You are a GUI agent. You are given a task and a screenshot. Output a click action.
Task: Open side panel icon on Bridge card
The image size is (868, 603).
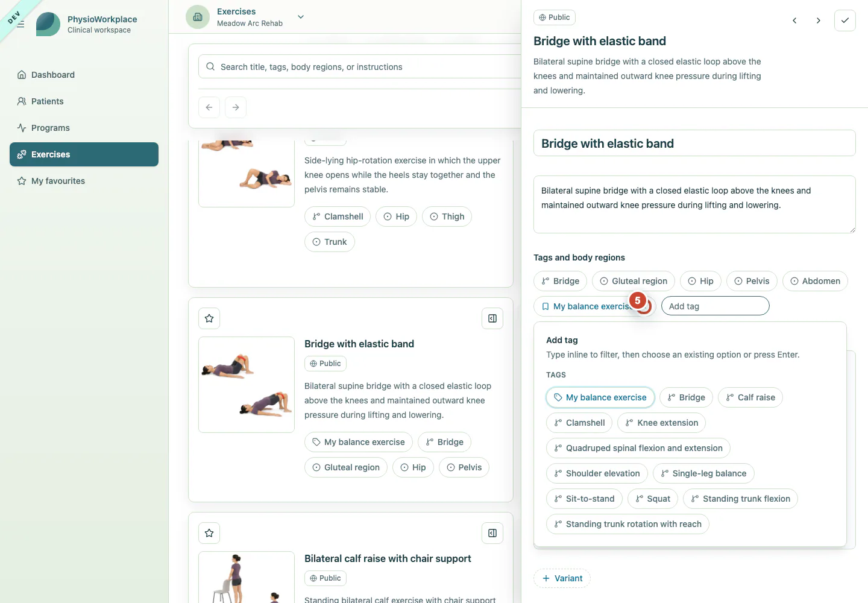pyautogui.click(x=492, y=318)
